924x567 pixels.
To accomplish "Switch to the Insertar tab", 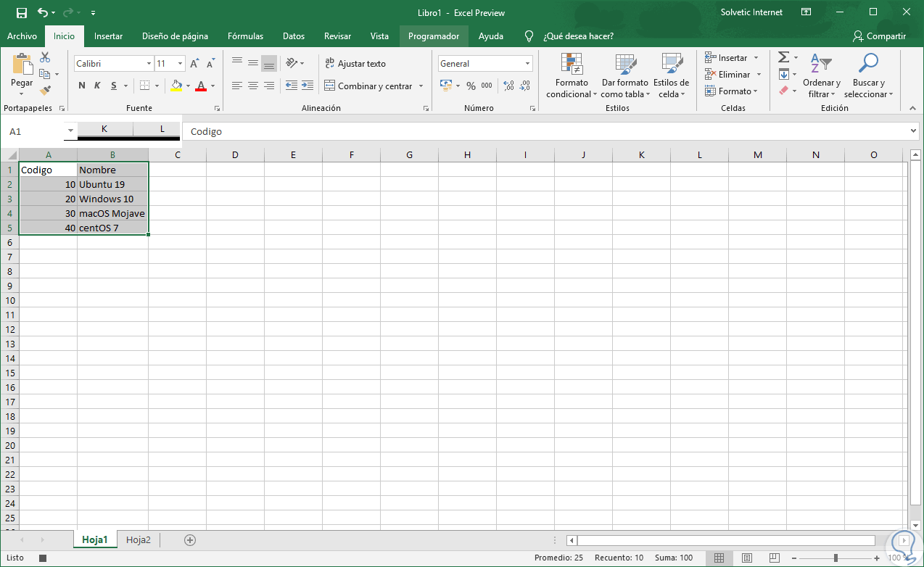I will point(108,36).
